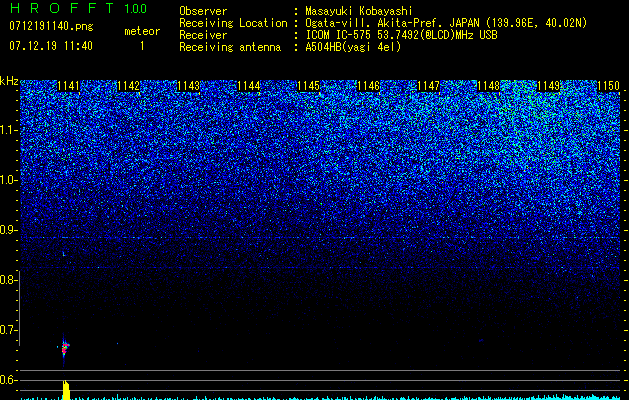Click the 0.9 kHz axis tick

[x=9, y=230]
